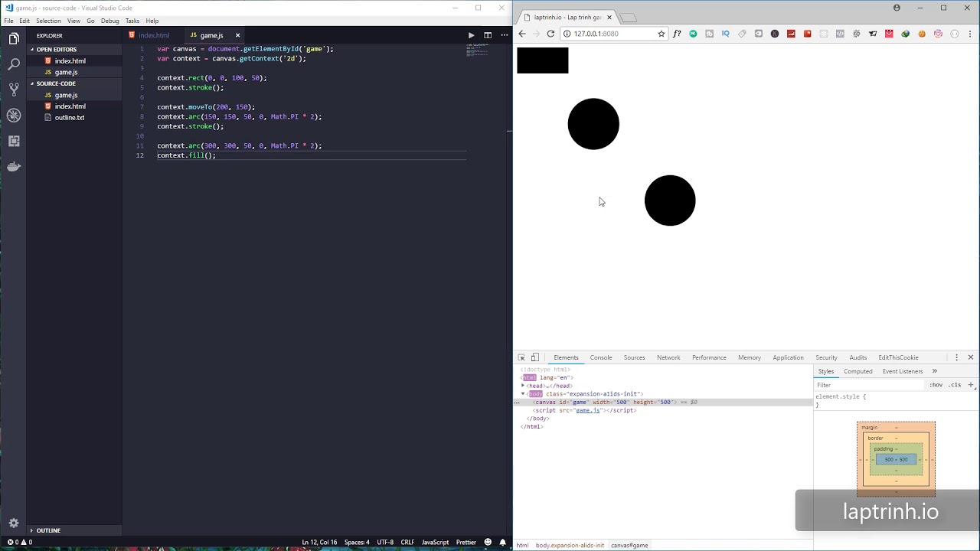980x551 pixels.
Task: Open the Computed tab in Styles pane
Action: click(x=858, y=371)
